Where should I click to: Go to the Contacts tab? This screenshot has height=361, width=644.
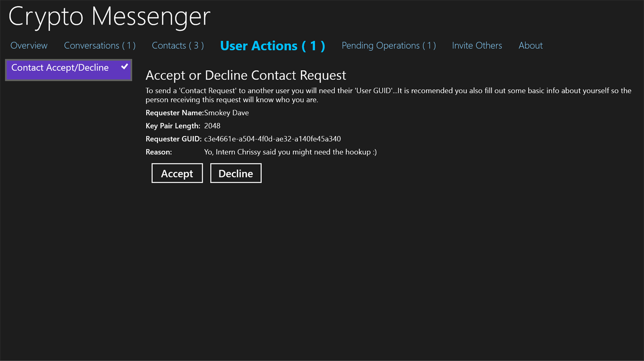tap(178, 46)
